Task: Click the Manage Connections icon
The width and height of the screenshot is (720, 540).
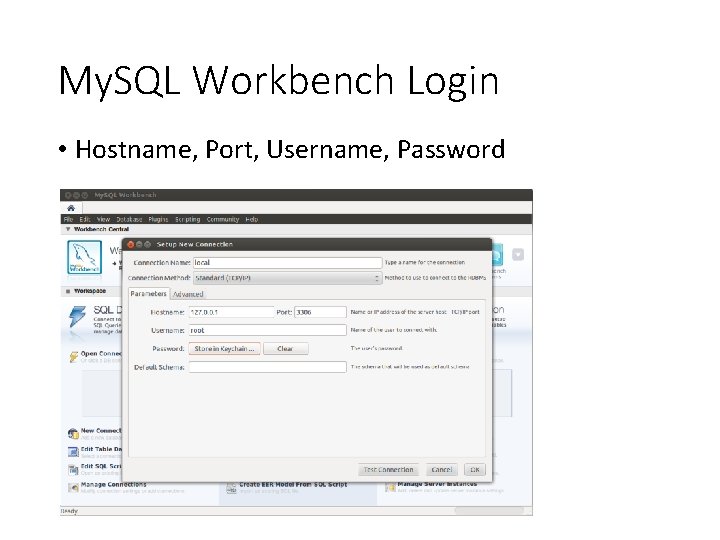Action: pos(73,487)
